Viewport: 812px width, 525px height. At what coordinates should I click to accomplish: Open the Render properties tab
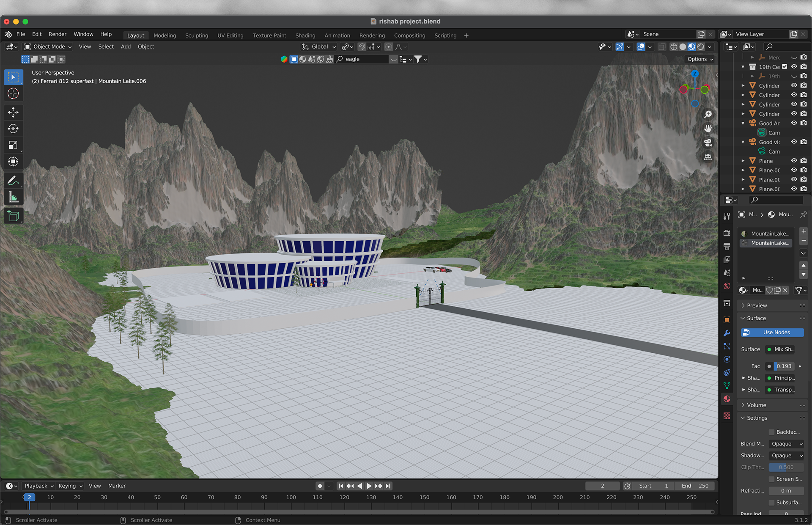click(727, 233)
